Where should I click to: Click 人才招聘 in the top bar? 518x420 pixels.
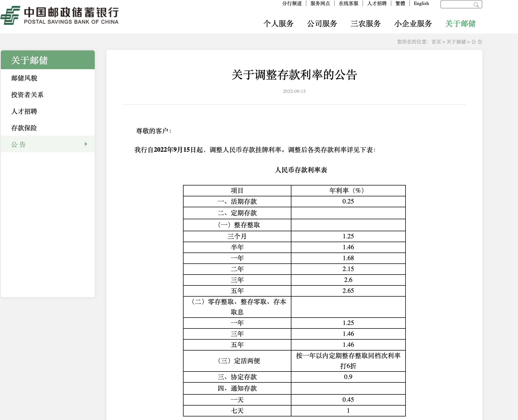coord(377,4)
